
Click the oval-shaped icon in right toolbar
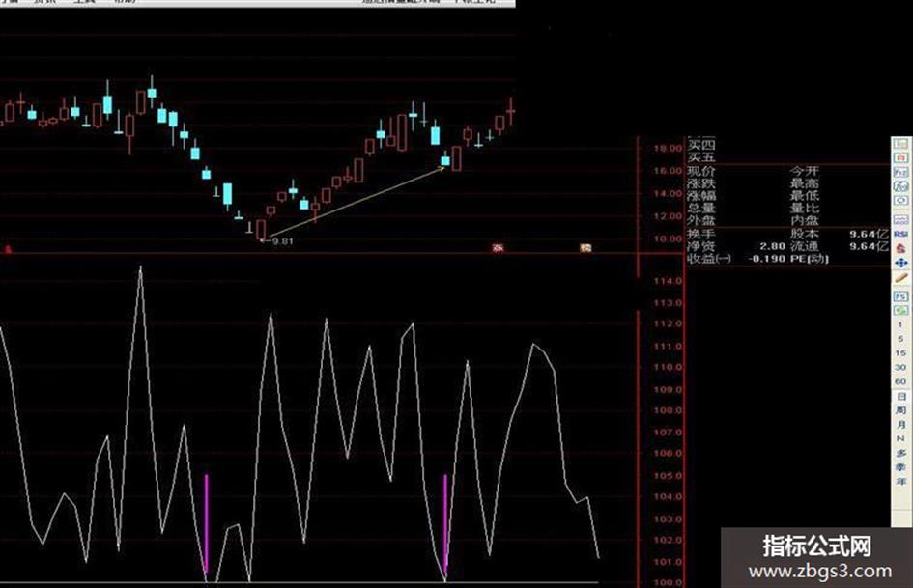[900, 200]
